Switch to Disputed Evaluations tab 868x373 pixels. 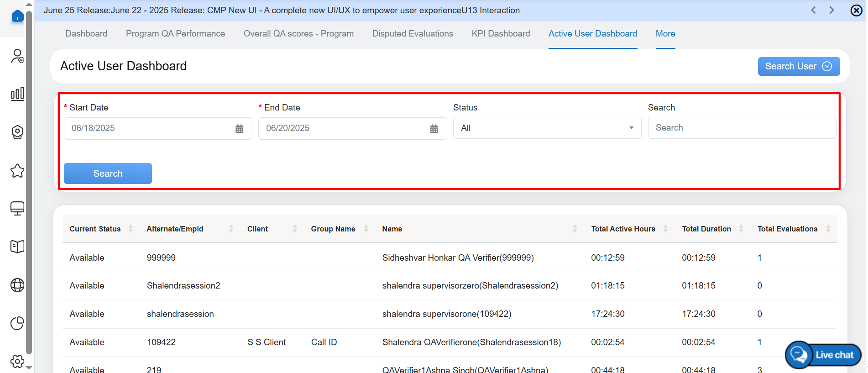413,34
